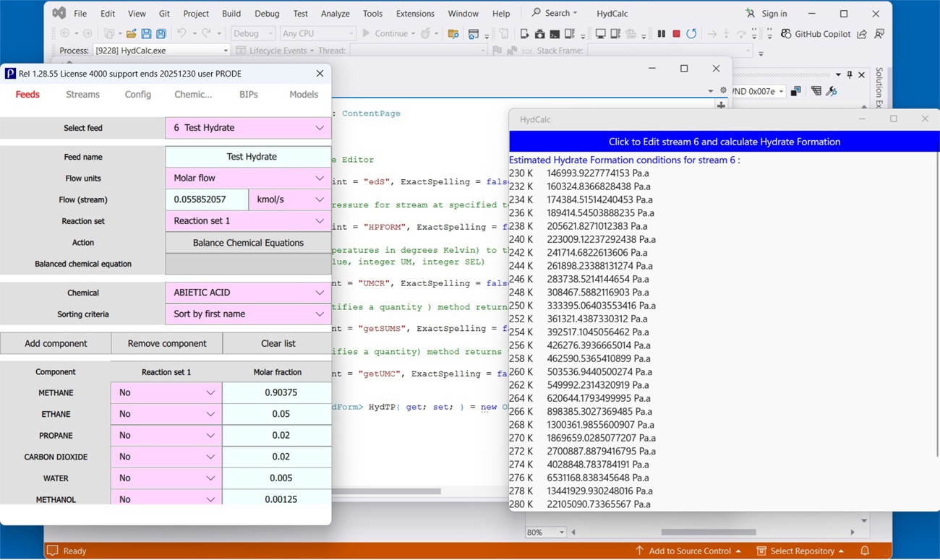The height and width of the screenshot is (560, 940).
Task: Switch to the Streams tab
Action: tap(82, 95)
